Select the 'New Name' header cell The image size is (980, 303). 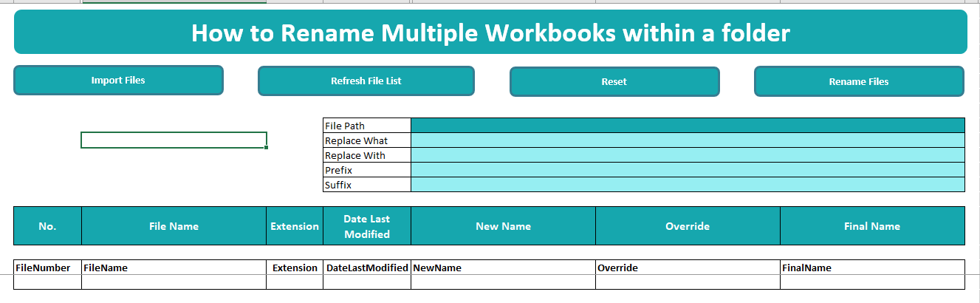(503, 226)
